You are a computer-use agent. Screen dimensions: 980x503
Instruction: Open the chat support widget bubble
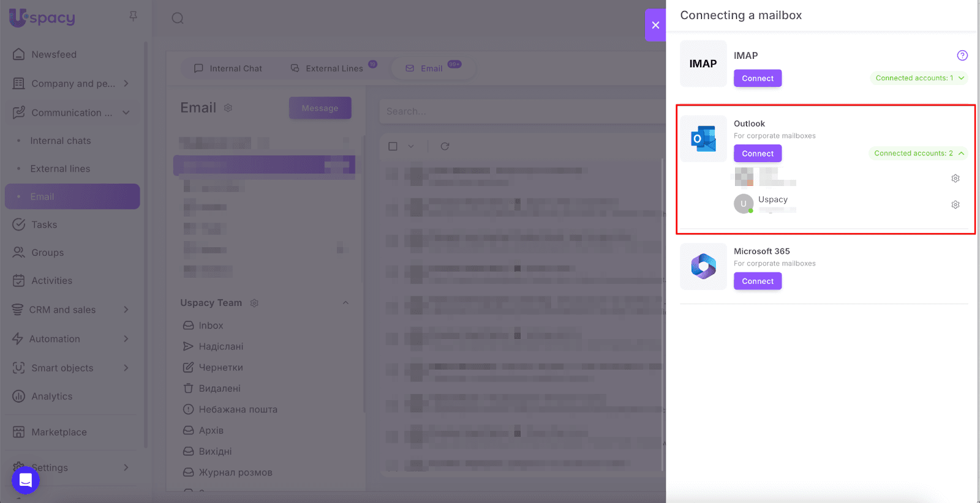26,480
